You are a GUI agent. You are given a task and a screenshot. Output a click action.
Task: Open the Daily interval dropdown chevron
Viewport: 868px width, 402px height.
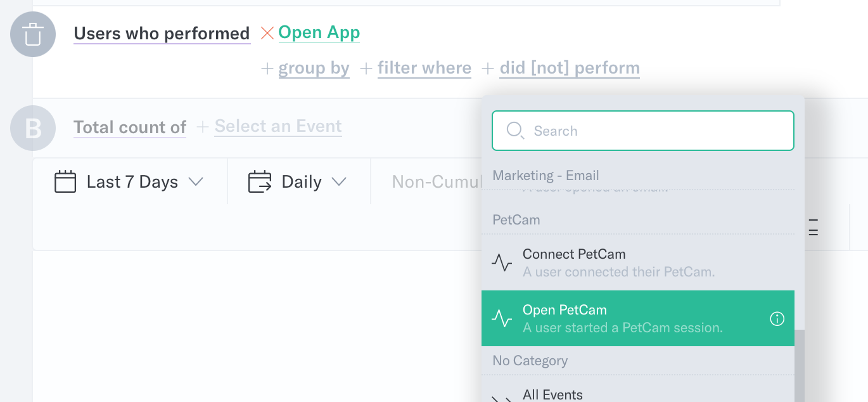[339, 182]
